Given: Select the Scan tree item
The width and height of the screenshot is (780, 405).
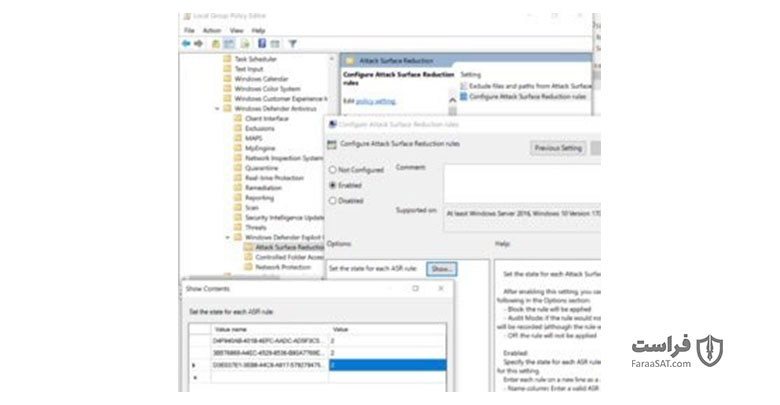Looking at the screenshot, I should [252, 207].
